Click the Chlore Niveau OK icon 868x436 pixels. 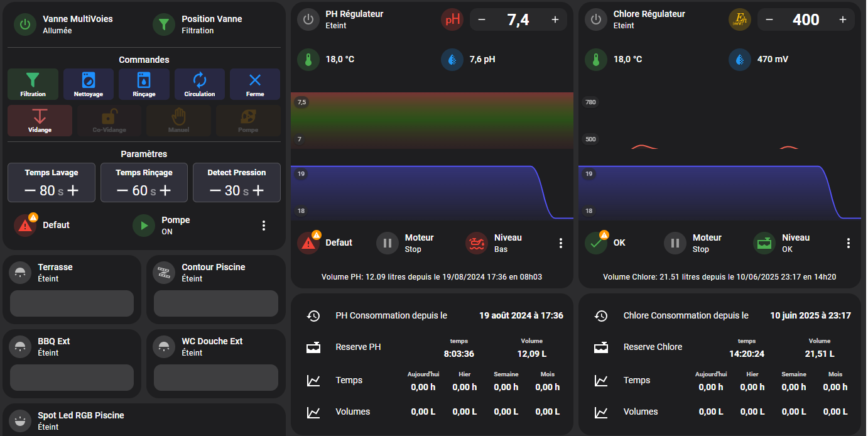(765, 243)
